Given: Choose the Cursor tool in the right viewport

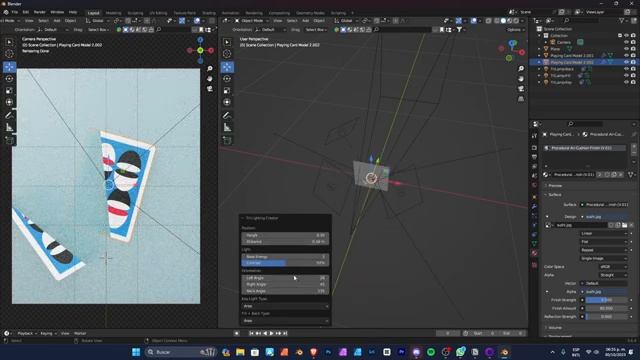Looking at the screenshot, I should pos(227,54).
